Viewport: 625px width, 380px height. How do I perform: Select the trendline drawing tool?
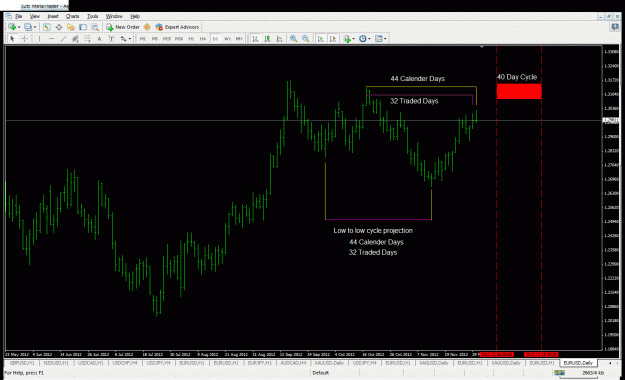63,39
